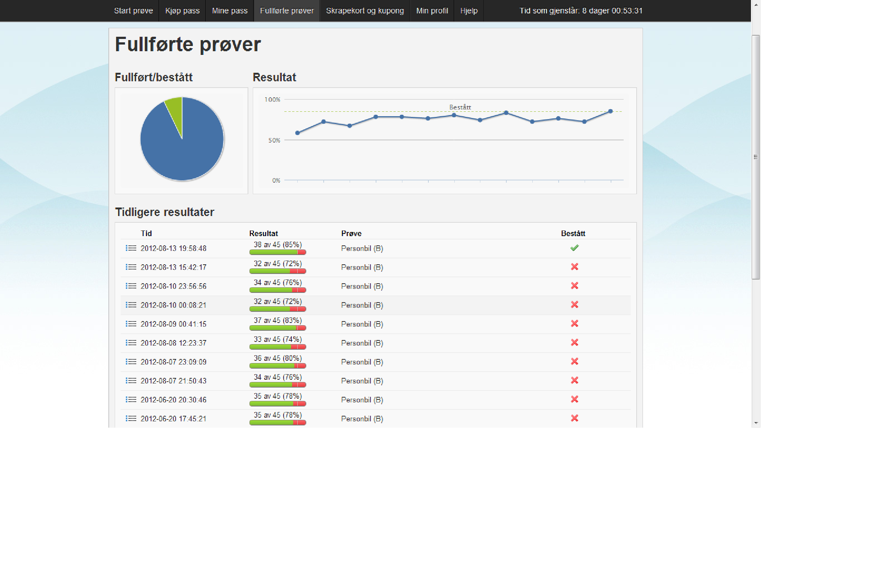Click the scrollbar up arrow
This screenshot has height=588, width=882.
[x=756, y=4]
